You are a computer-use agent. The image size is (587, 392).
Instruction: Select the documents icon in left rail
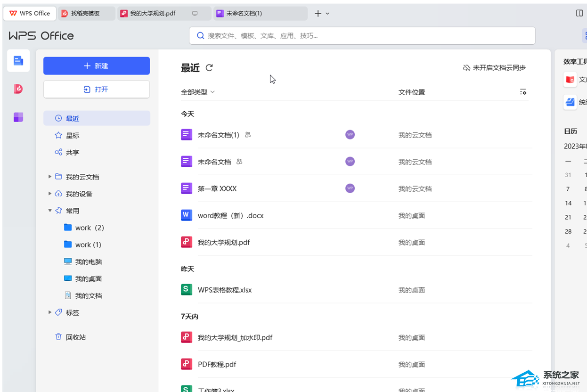[18, 61]
